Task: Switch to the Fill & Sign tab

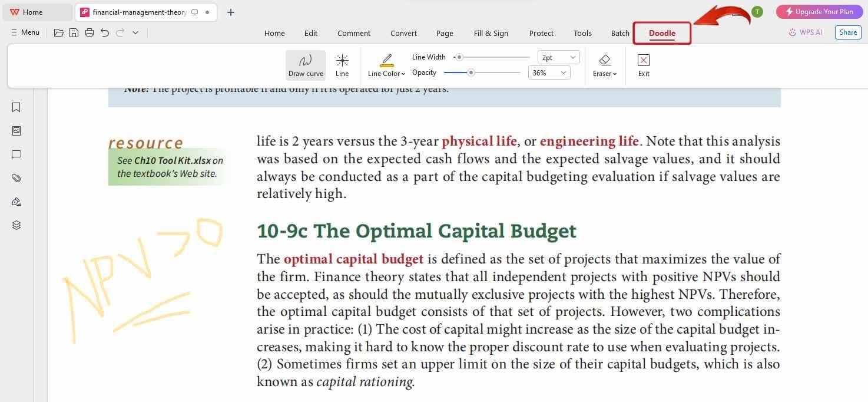Action: tap(491, 33)
